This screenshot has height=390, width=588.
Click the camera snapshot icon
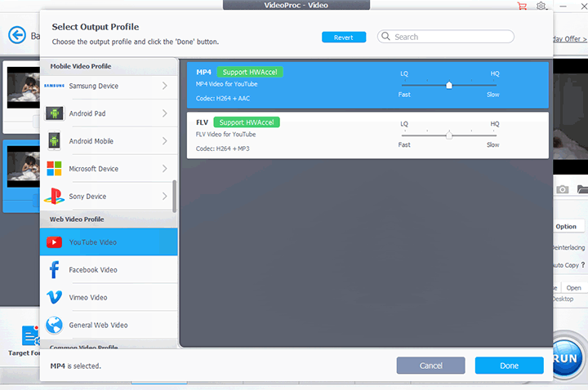562,189
